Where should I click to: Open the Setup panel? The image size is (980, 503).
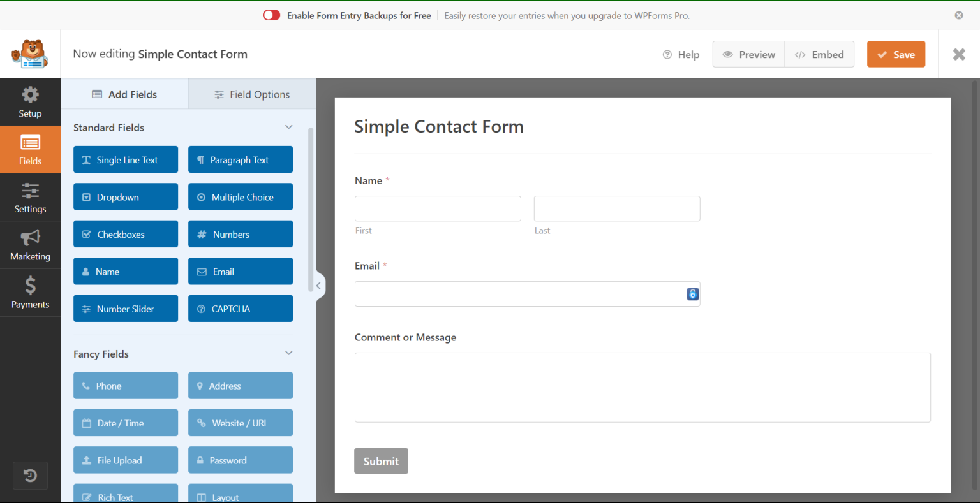[30, 101]
